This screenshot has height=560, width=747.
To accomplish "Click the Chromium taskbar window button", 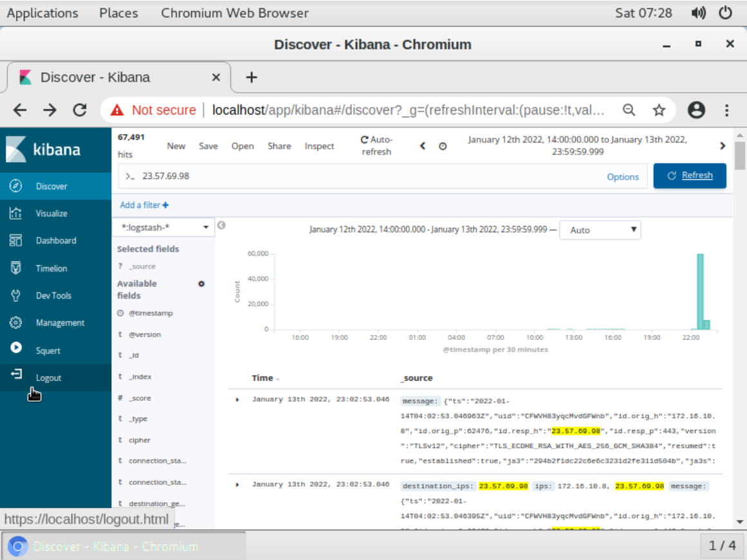I will [x=124, y=546].
